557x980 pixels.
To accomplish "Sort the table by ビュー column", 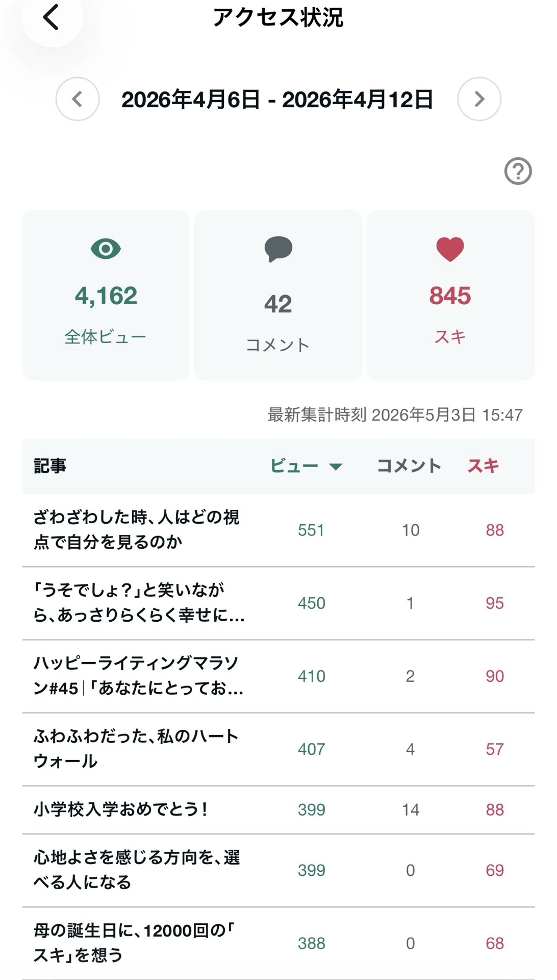I will (294, 465).
